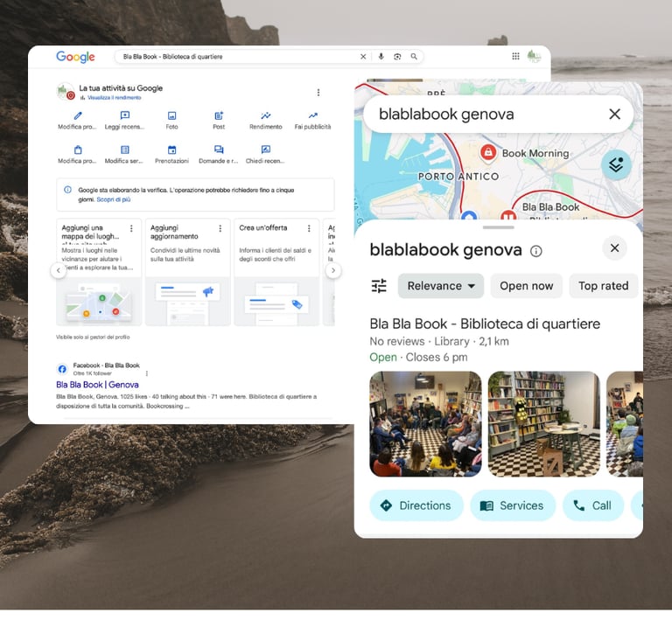The image size is (672, 620).
Task: Open the photo of bookshelves and table
Action: click(x=544, y=424)
